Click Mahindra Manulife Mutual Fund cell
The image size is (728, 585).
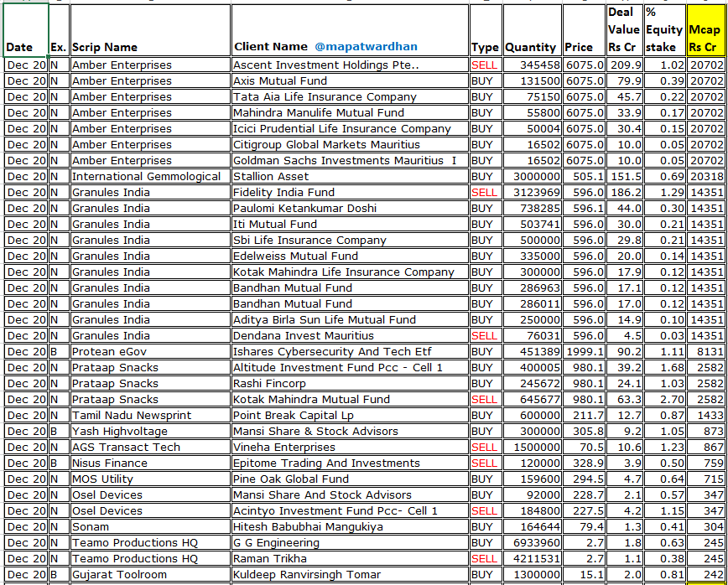click(350, 113)
